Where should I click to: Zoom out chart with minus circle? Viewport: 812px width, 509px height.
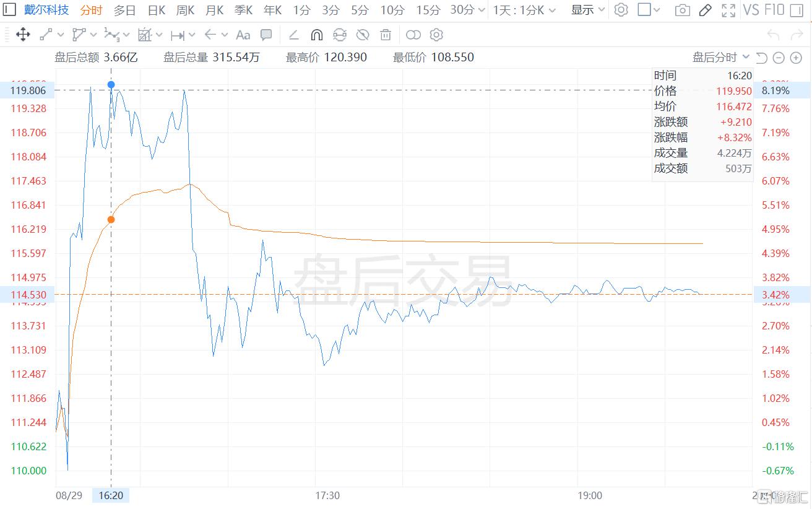click(x=779, y=58)
